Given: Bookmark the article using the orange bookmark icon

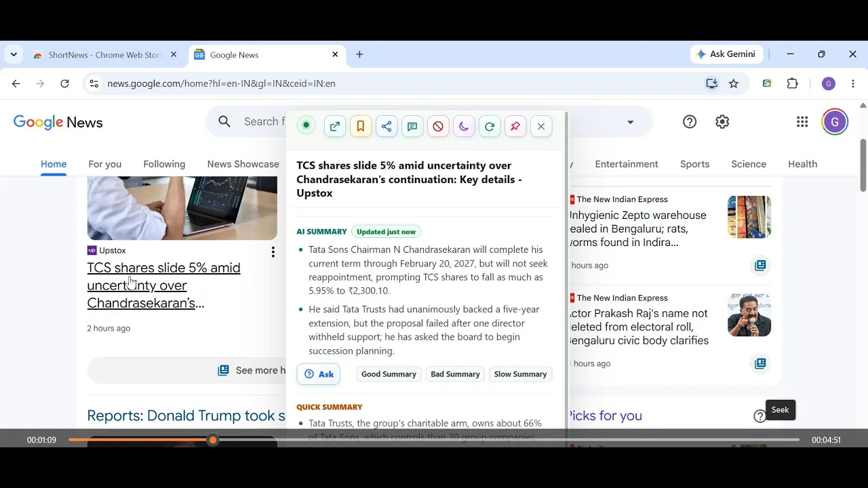Looking at the screenshot, I should (361, 126).
